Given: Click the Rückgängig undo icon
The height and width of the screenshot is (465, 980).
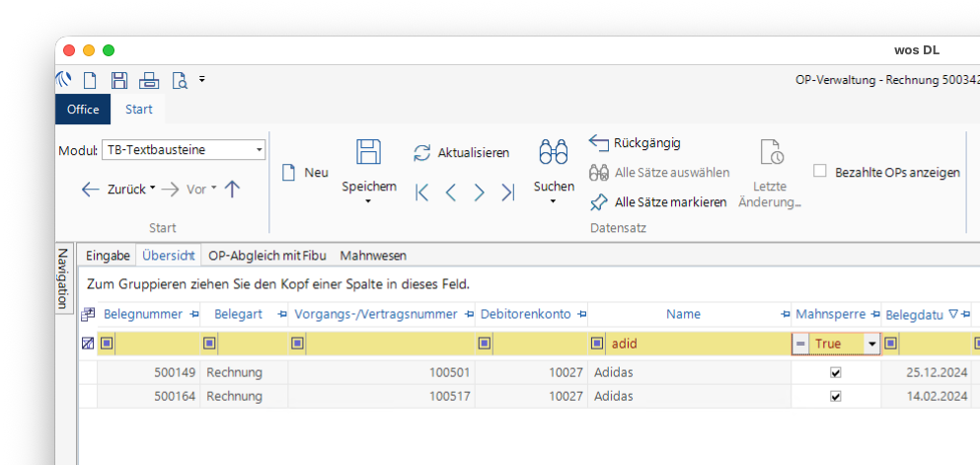Looking at the screenshot, I should pyautogui.click(x=599, y=143).
